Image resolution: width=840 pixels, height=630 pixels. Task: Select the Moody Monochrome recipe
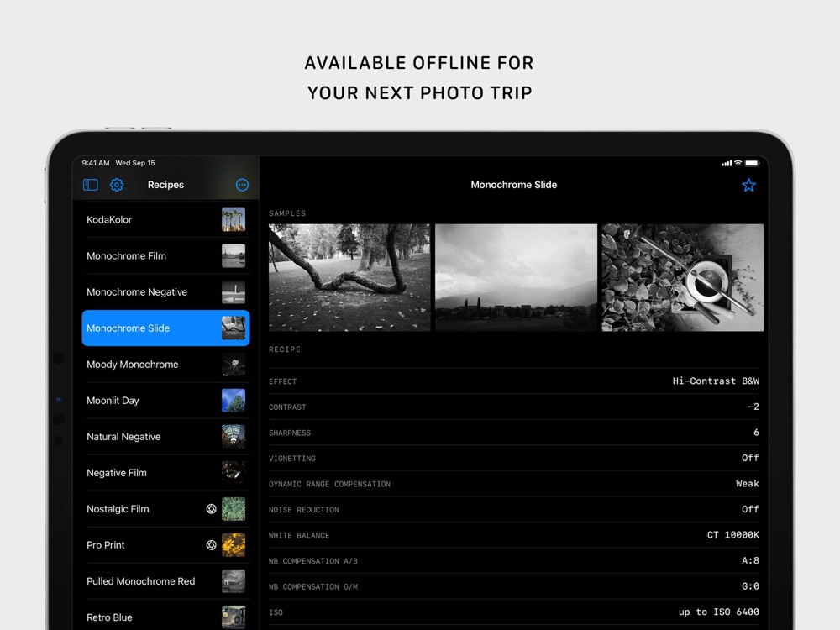[165, 365]
